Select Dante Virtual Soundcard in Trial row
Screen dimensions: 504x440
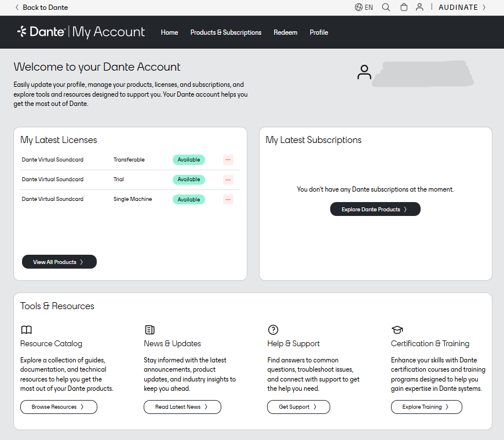(x=52, y=179)
